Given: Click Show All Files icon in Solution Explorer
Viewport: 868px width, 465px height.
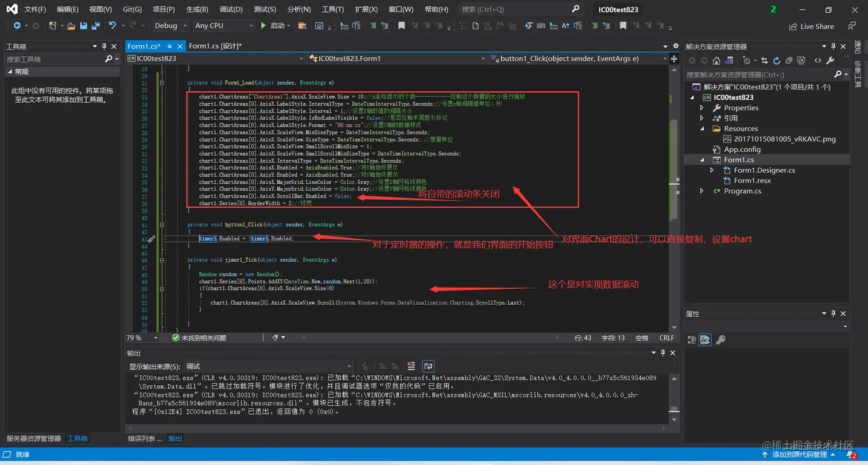Looking at the screenshot, I should point(801,60).
